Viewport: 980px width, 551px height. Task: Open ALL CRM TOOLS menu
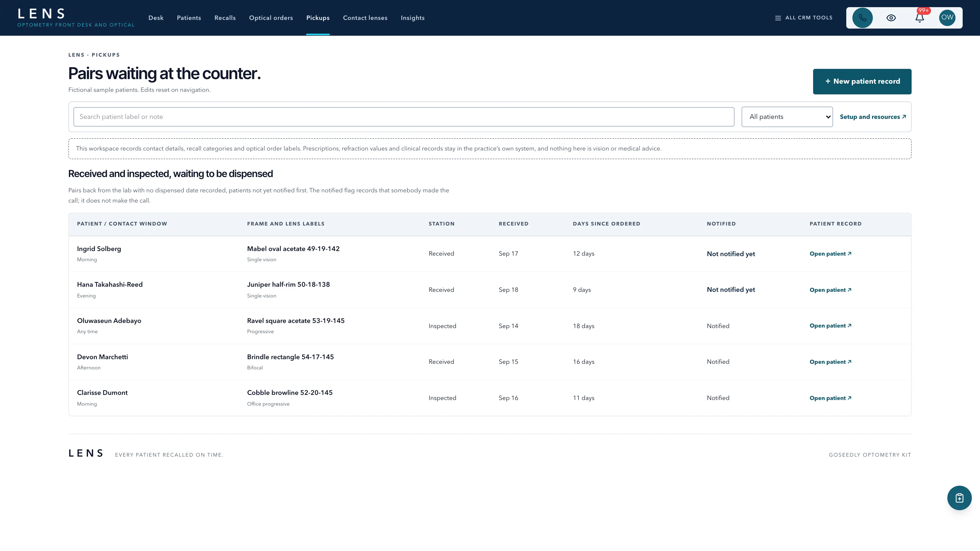click(x=804, y=18)
